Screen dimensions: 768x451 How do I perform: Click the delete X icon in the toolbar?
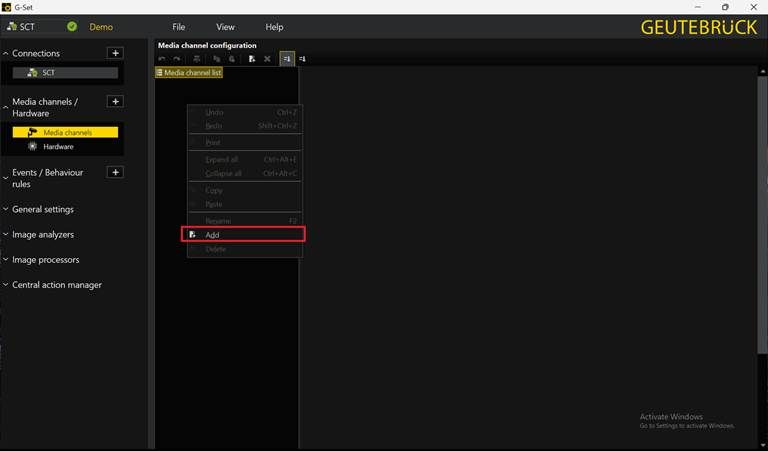pos(267,59)
